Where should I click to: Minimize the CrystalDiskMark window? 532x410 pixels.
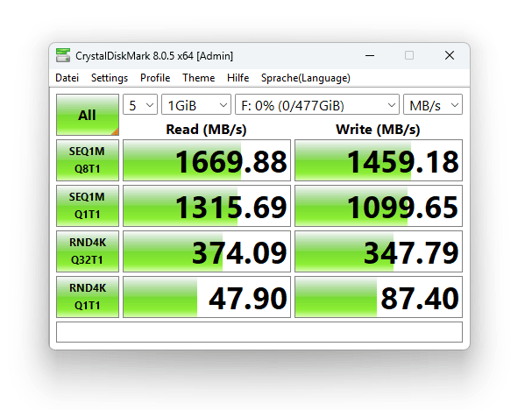[x=369, y=55]
